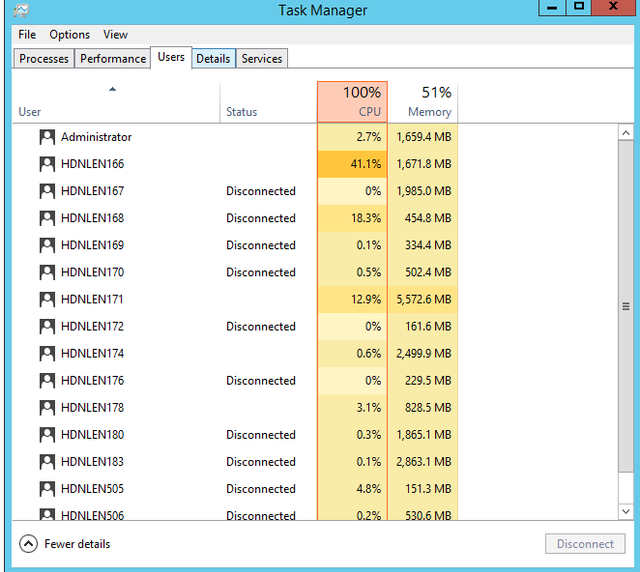Viewport: 640px width, 572px height.
Task: Go to the Services tab
Action: [262, 59]
